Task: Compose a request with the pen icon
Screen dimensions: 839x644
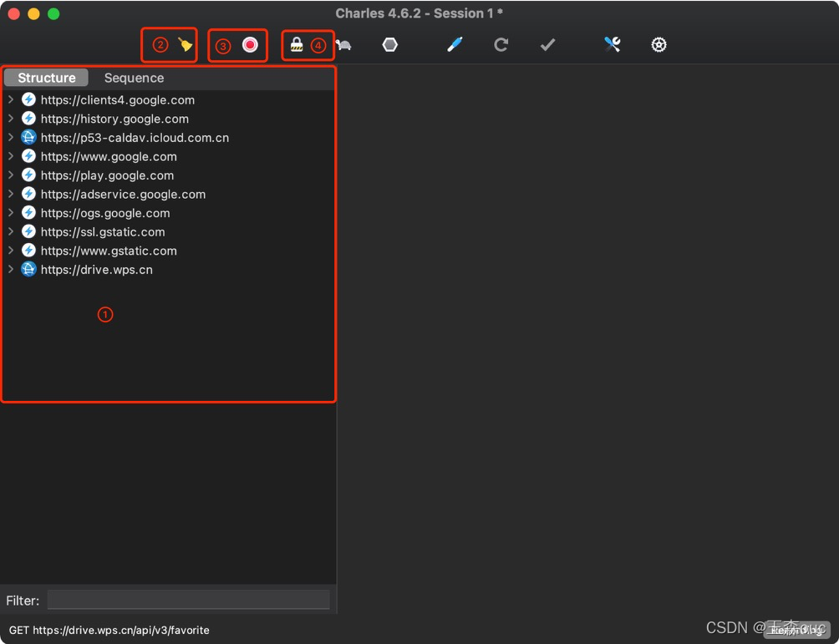Action: [x=455, y=45]
